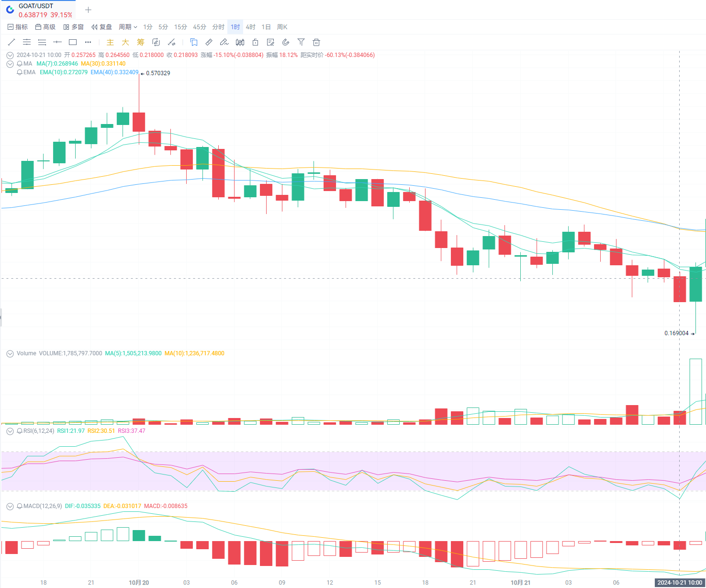Click the delete trash bin icon
The width and height of the screenshot is (706, 588).
(x=316, y=42)
